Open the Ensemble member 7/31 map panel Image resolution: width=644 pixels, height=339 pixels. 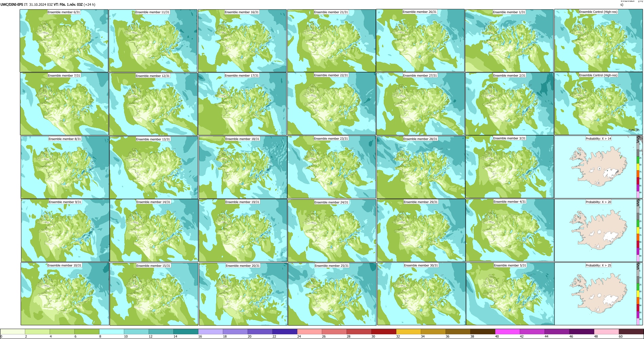coord(64,104)
